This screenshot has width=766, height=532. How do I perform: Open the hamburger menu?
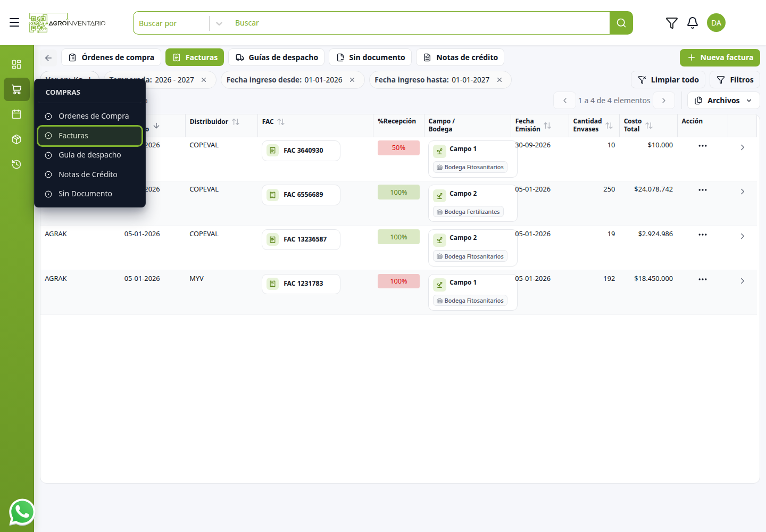14,22
